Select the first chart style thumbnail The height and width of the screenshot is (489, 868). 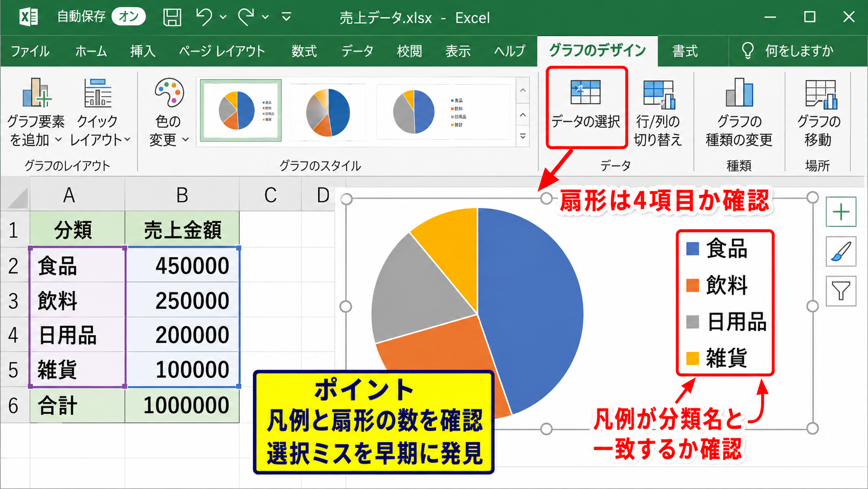coord(241,110)
